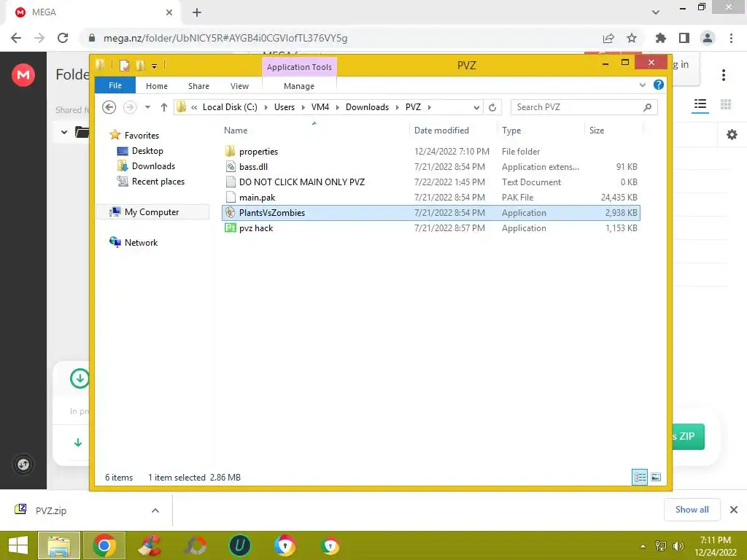Open CCleaner from taskbar
747x560 pixels.
pyautogui.click(x=149, y=545)
